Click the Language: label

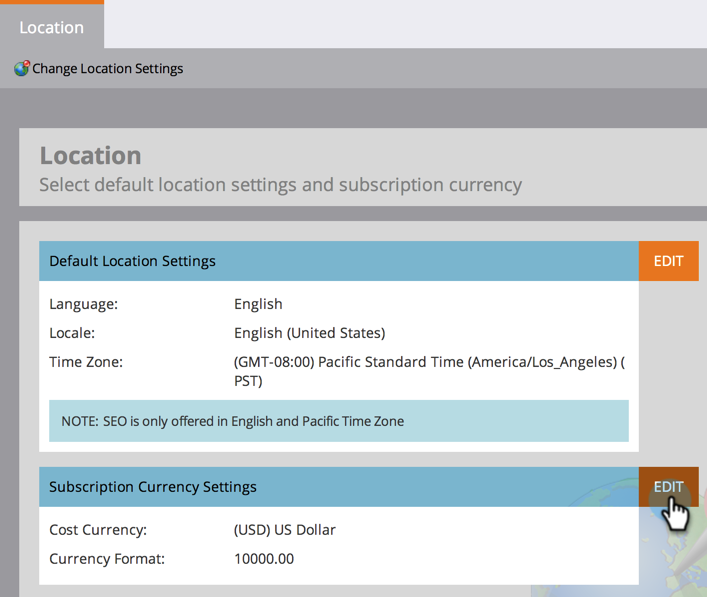[x=83, y=304]
